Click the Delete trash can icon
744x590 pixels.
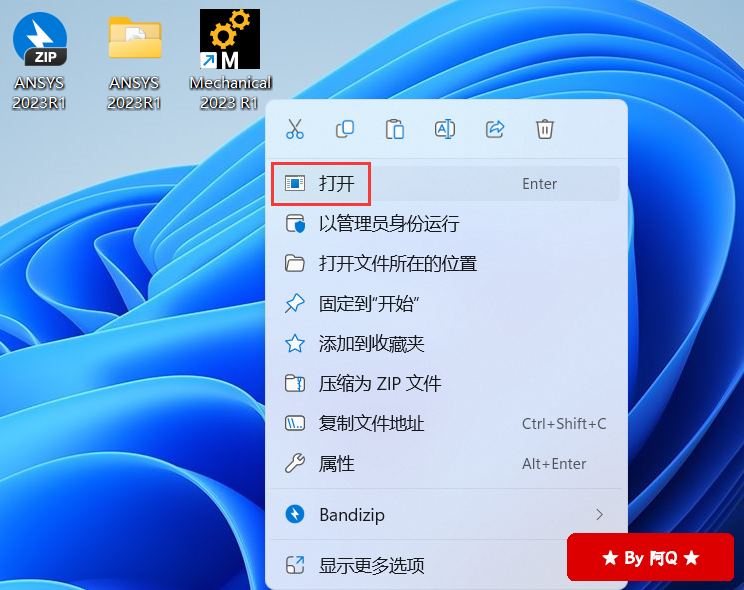(x=545, y=129)
